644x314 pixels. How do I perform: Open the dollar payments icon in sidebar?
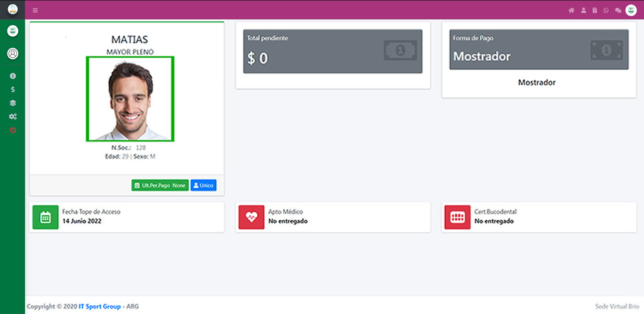(13, 89)
